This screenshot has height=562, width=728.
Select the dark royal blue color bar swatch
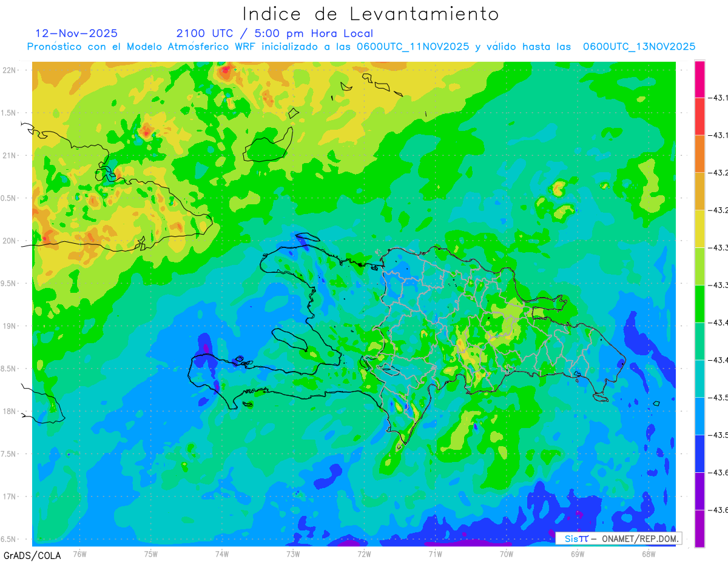point(699,453)
